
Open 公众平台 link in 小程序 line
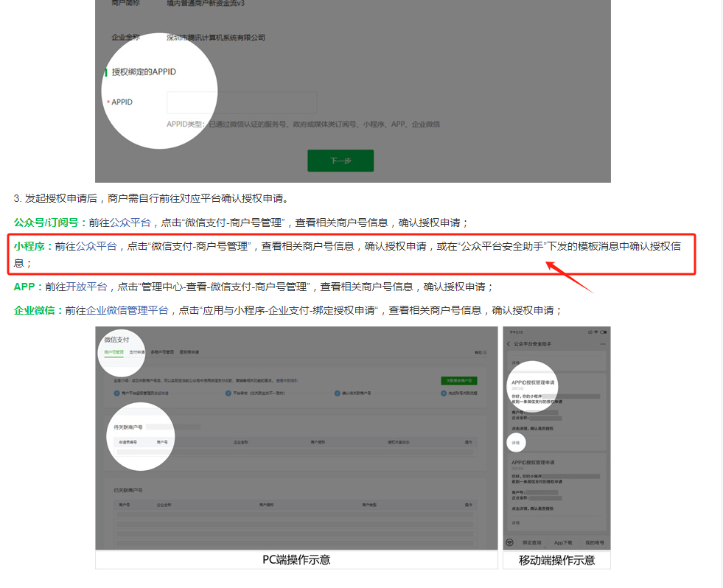click(x=97, y=246)
